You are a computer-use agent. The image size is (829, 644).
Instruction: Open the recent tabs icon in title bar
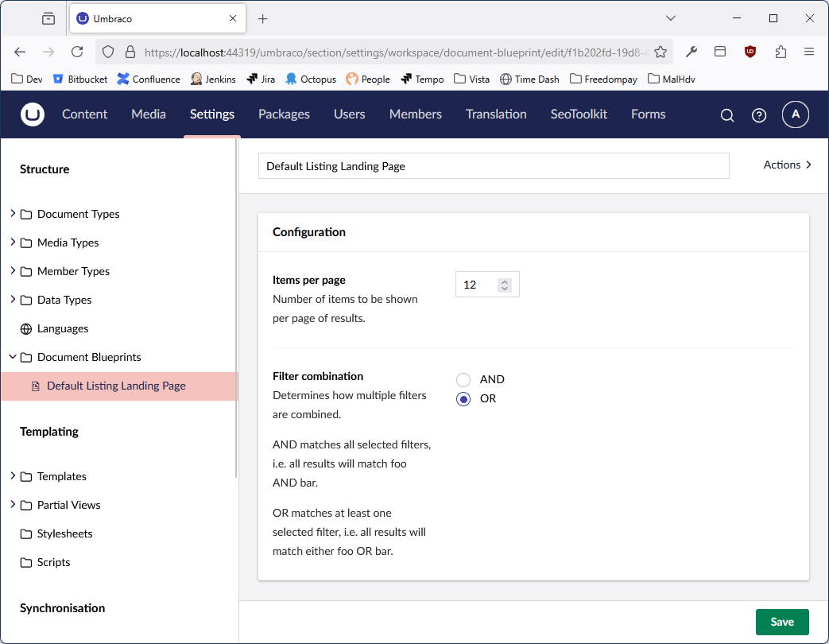point(48,18)
